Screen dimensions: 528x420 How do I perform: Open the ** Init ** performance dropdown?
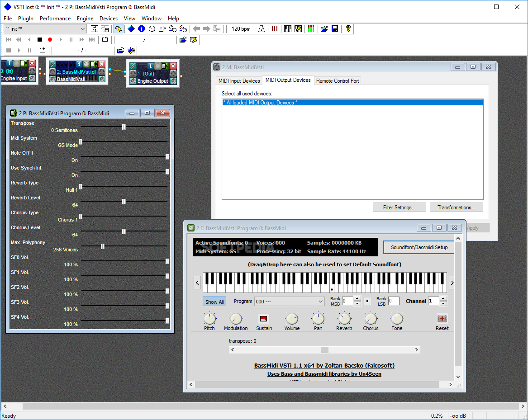[x=45, y=29]
